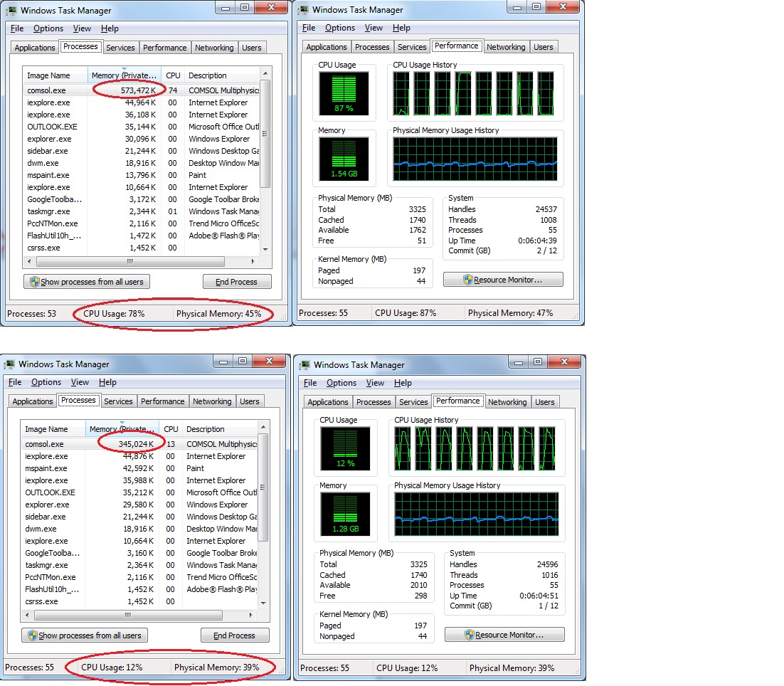This screenshot has height=686, width=784.
Task: Click Physical Memory: 45% status text
Action: click(x=218, y=314)
